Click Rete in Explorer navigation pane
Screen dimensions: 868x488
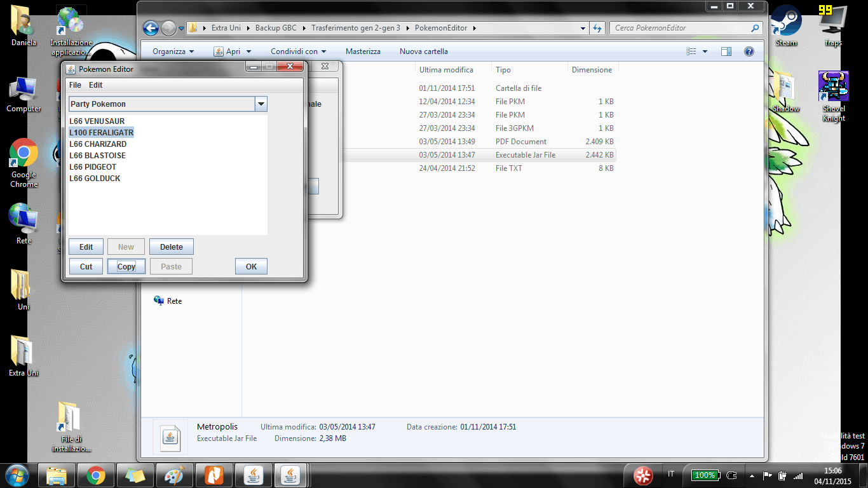(x=168, y=301)
